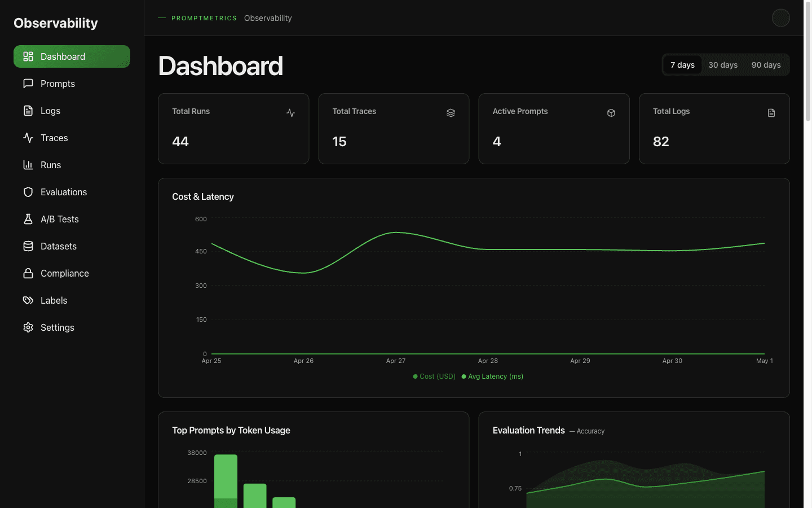Click the A/B Tests flask icon
Viewport: 812px width, 508px height.
tap(28, 219)
